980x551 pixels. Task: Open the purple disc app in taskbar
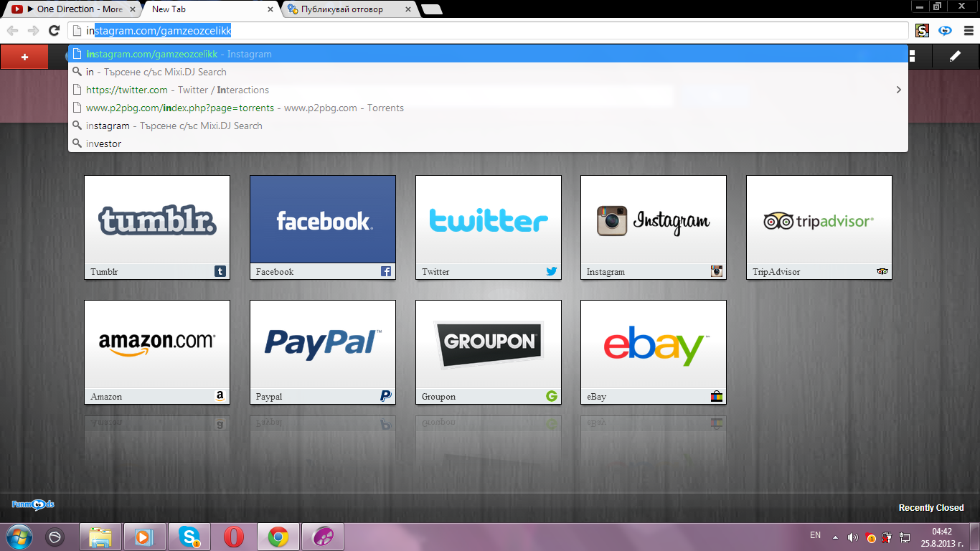point(323,537)
